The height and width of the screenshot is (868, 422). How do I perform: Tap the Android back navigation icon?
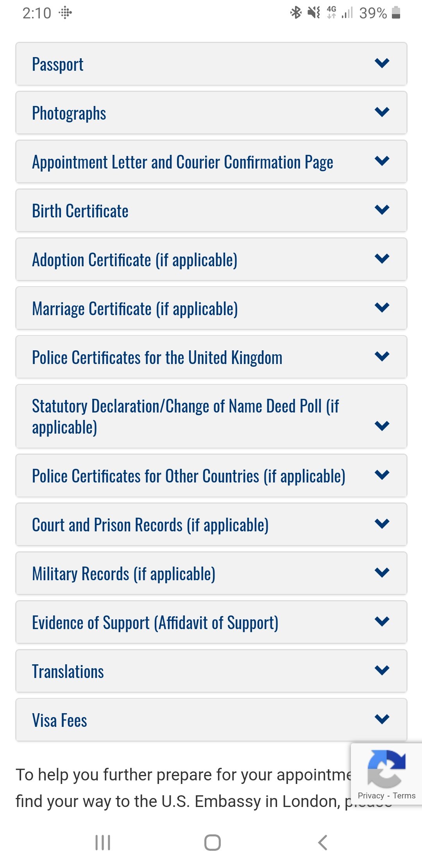point(323,843)
